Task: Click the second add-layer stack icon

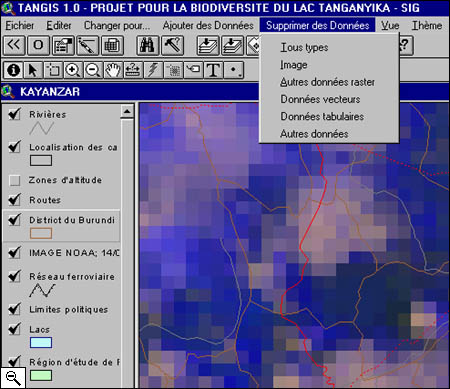Action: (x=233, y=45)
